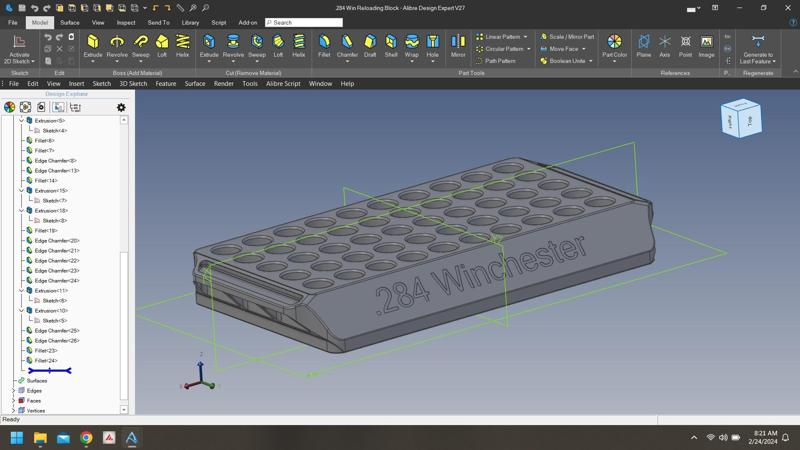Expand the Edges node in Design Explorer
The width and height of the screenshot is (800, 450).
pos(13,391)
